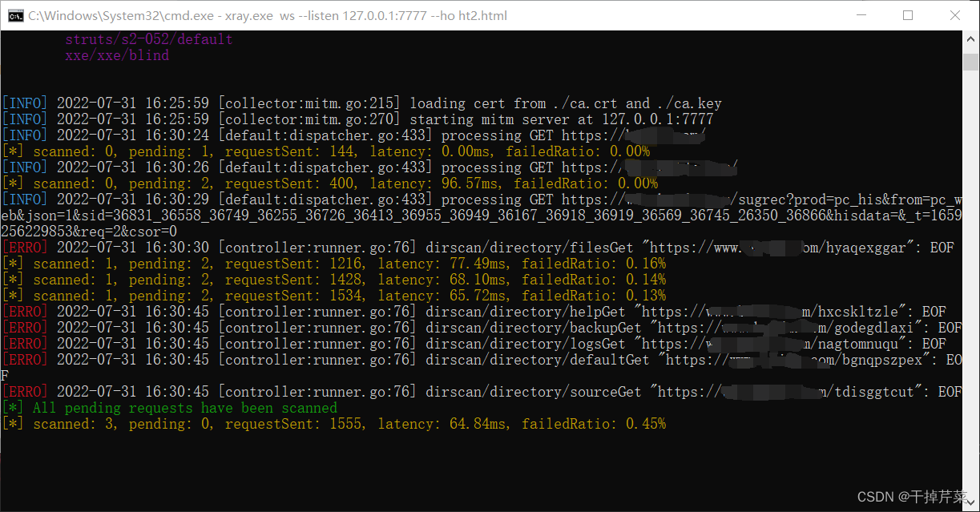The image size is (980, 512).
Task: Click the window title bar text
Action: (267, 15)
